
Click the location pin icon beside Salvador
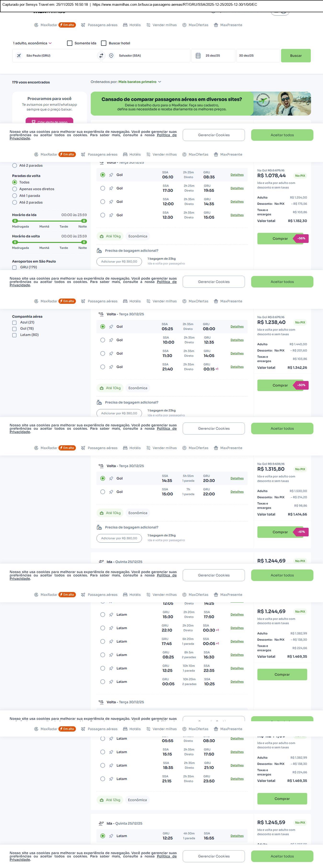(111, 56)
